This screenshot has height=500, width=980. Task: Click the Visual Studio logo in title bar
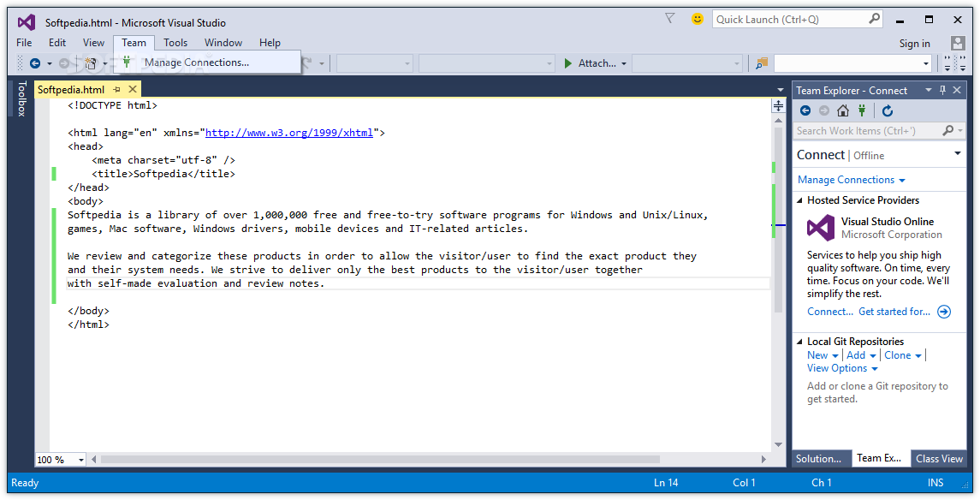click(x=27, y=22)
